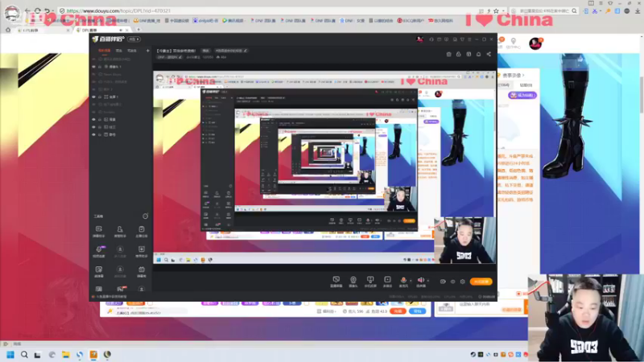Screen dimensions: 644x362
Task: Edit the DNF category pill under the stream title
Action: tap(169, 57)
